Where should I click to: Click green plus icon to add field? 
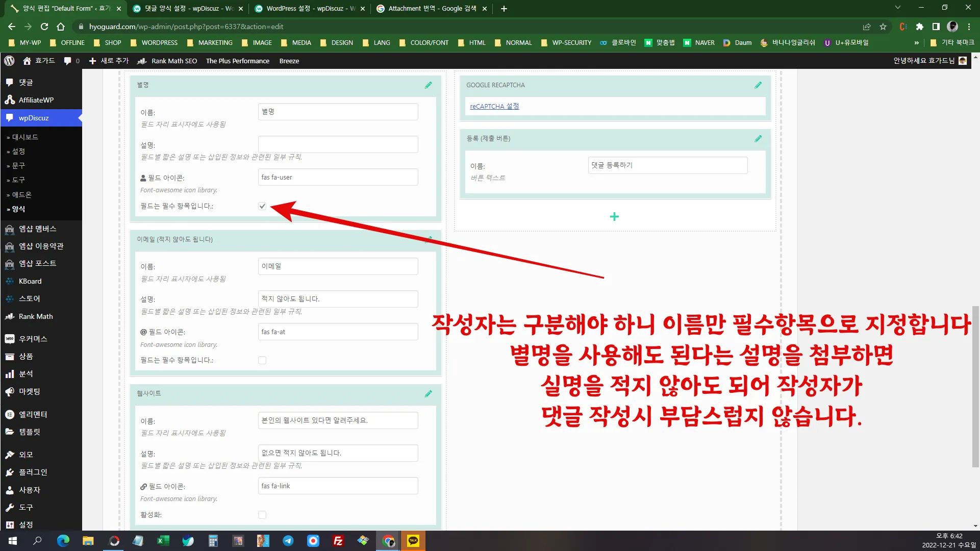[614, 217]
